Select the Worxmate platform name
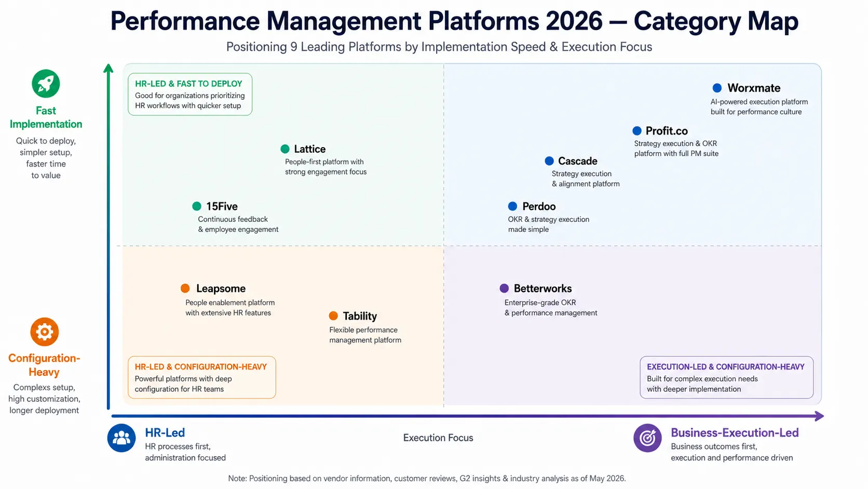 point(754,88)
